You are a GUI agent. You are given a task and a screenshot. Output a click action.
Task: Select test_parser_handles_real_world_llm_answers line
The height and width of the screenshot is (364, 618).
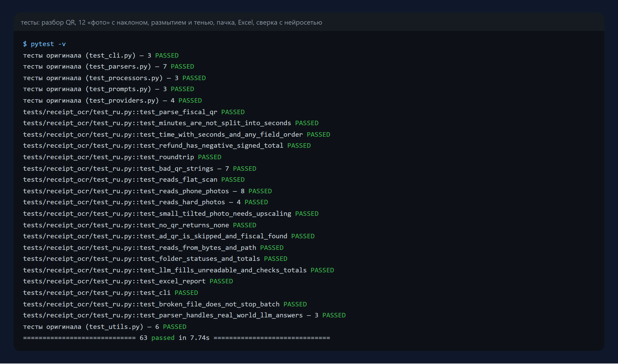click(184, 315)
